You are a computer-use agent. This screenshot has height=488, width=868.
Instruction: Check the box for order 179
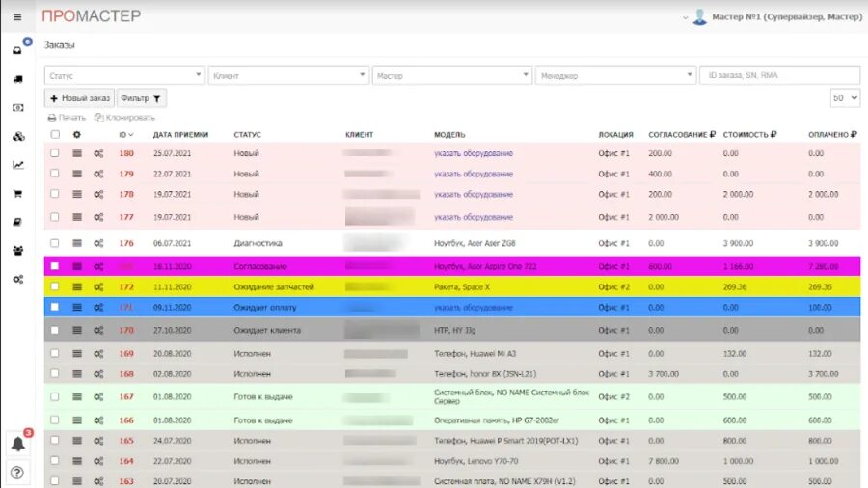[x=55, y=174]
